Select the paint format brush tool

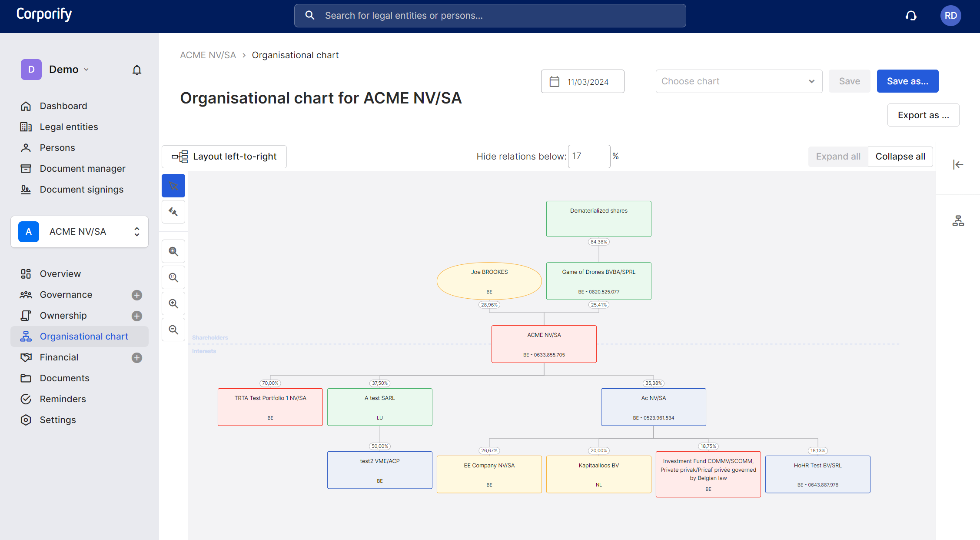tap(173, 212)
